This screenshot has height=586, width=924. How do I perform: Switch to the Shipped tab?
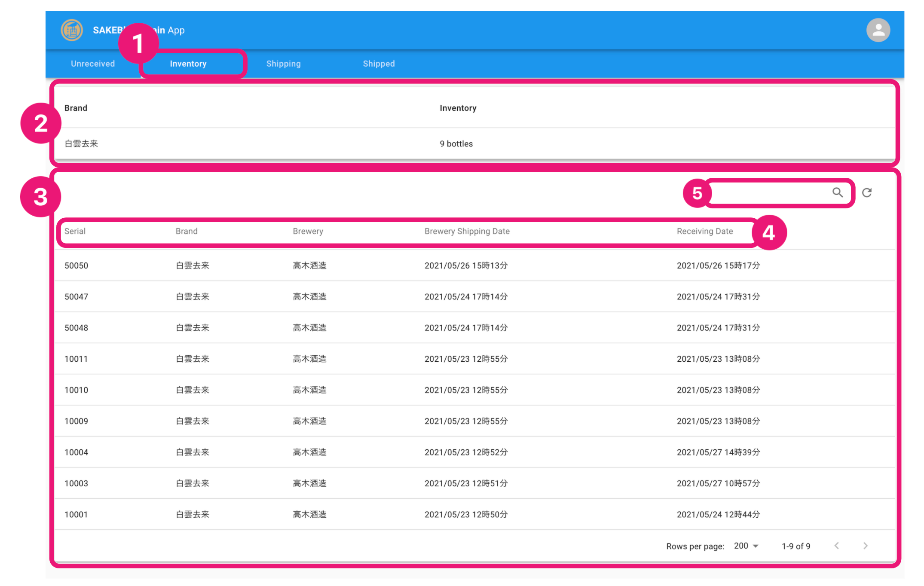tap(379, 64)
